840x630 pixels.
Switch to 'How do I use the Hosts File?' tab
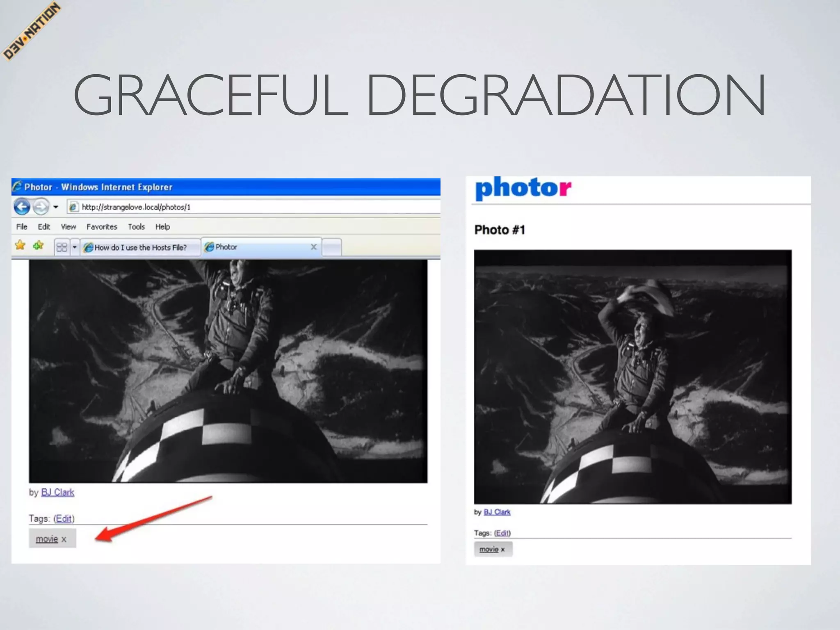pos(140,247)
